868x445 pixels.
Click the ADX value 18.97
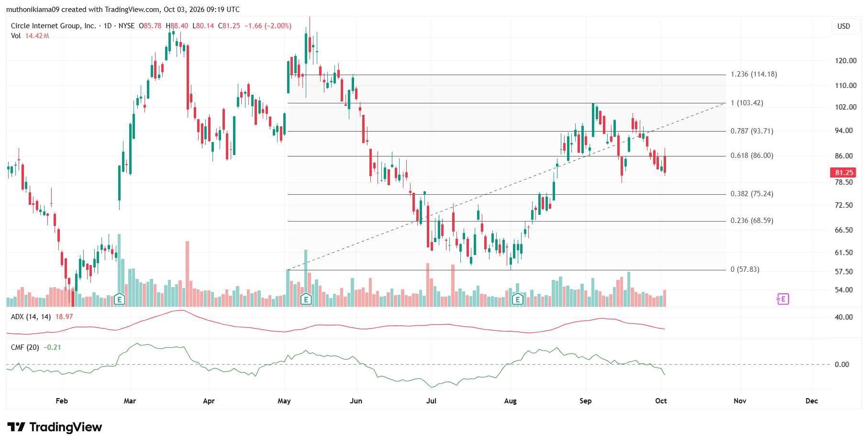(x=64, y=317)
